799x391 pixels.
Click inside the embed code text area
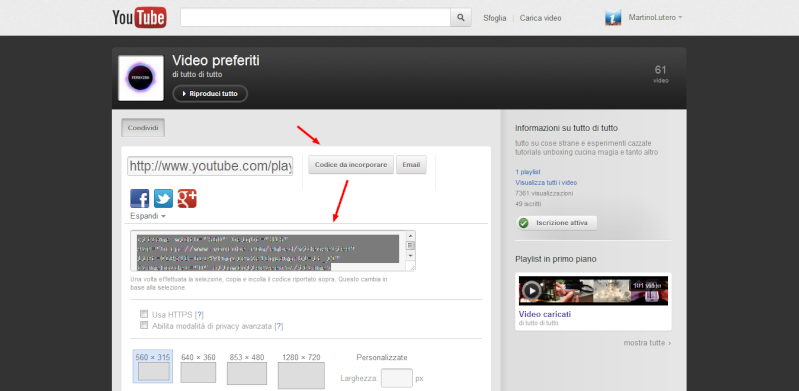tap(268, 251)
